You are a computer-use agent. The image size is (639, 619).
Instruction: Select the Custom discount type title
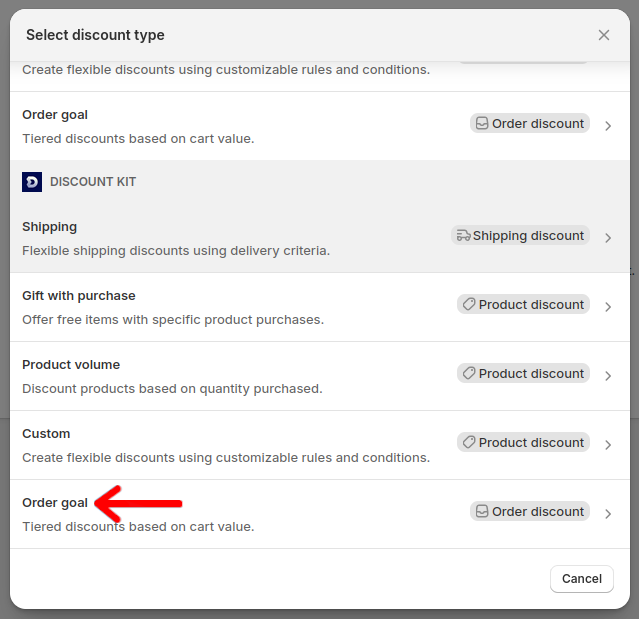[46, 434]
